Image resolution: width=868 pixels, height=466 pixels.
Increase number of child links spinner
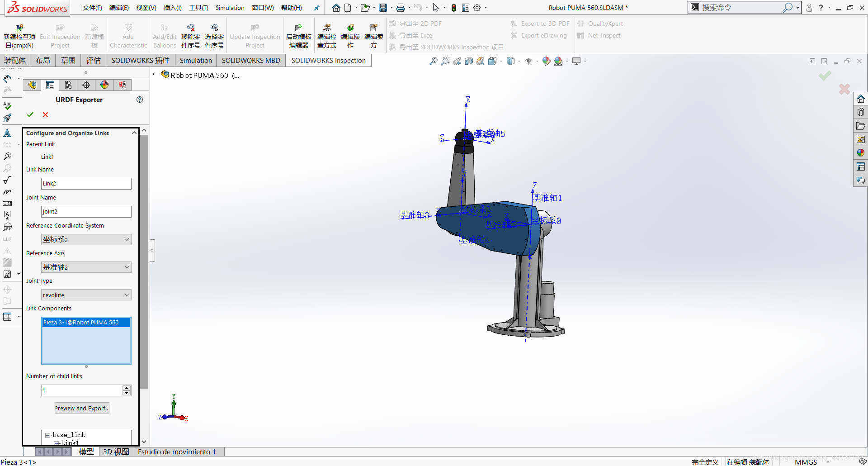pos(127,388)
